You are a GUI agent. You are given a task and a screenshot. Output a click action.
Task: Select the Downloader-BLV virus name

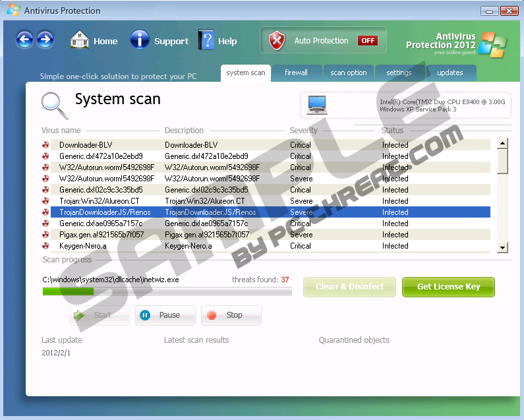(x=86, y=145)
